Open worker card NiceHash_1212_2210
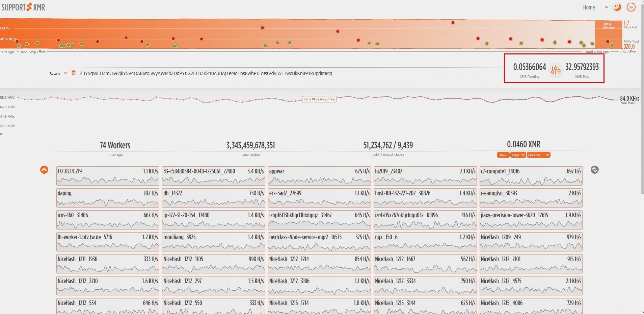 click(x=108, y=285)
